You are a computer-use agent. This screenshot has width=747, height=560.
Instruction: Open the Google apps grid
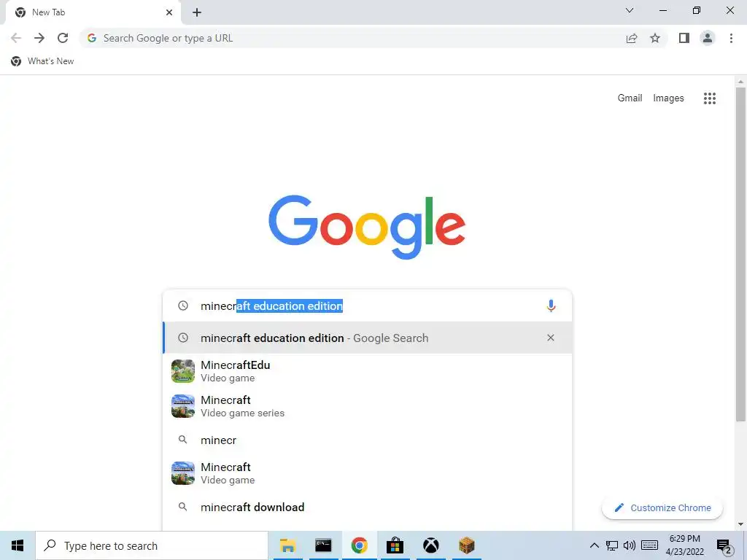tap(709, 98)
